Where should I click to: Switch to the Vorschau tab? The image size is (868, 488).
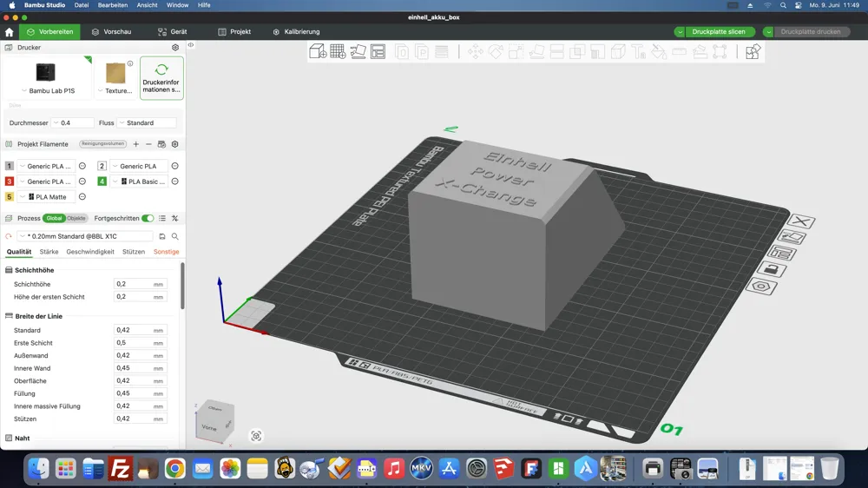111,32
